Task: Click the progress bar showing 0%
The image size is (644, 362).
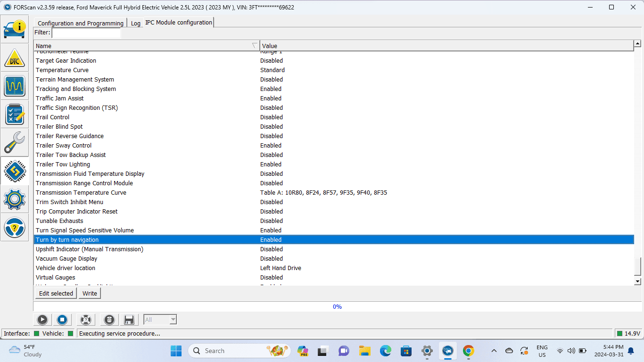Action: pyautogui.click(x=337, y=306)
